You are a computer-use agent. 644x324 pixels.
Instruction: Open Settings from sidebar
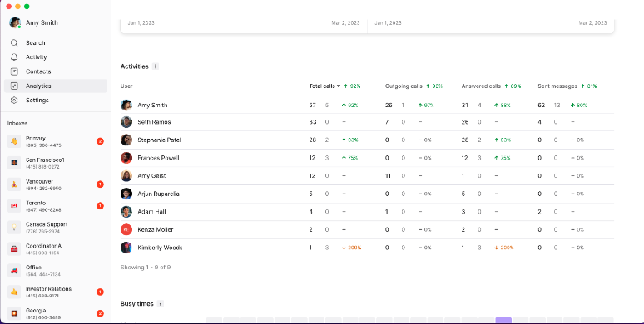(x=56, y=100)
